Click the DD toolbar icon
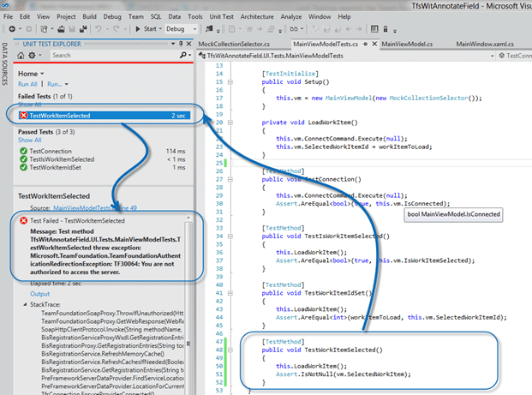532x395 pixels. [x=294, y=29]
